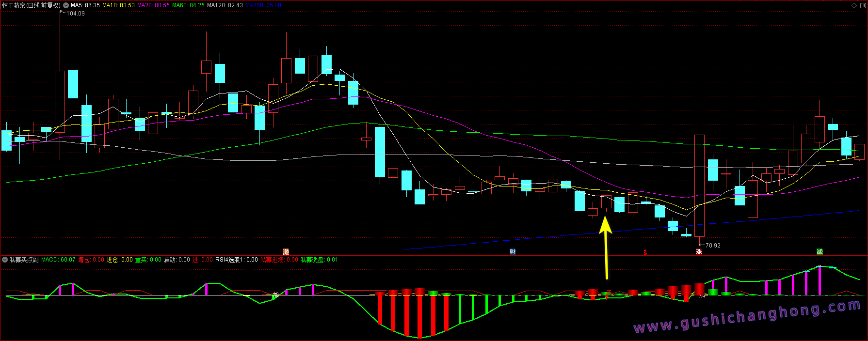Select the yellow MA10 label

[118, 5]
